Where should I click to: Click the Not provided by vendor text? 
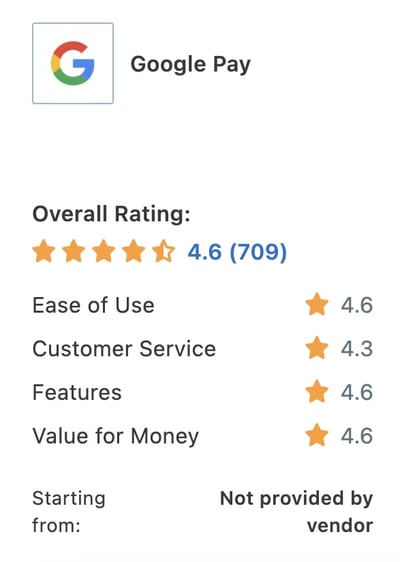tap(296, 512)
